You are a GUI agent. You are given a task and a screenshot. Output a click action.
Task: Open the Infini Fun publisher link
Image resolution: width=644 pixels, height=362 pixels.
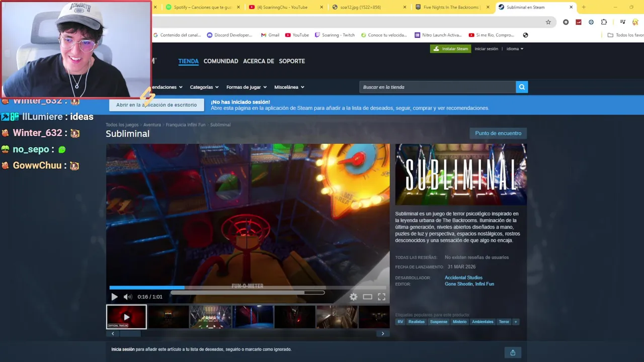pyautogui.click(x=485, y=284)
